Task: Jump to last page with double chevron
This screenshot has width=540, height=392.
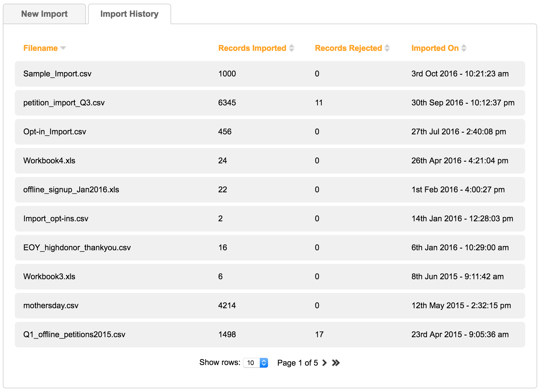Action: point(336,363)
